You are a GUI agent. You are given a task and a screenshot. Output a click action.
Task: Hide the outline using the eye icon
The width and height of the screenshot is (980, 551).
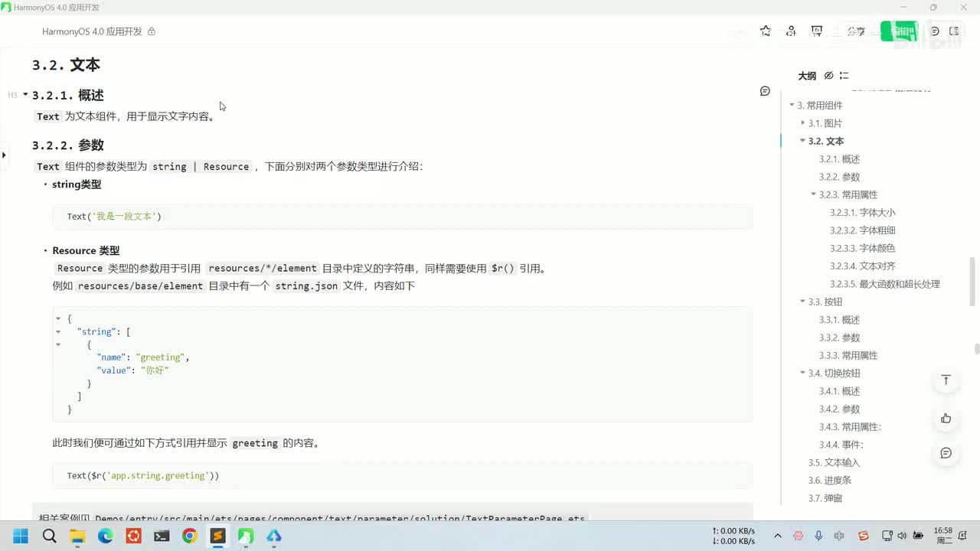[x=828, y=76]
